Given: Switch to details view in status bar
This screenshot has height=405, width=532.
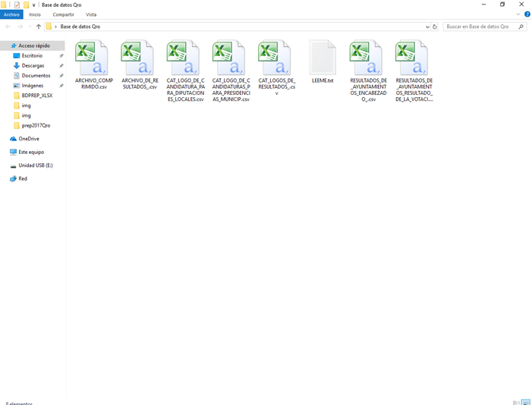Looking at the screenshot, I should coord(516,403).
